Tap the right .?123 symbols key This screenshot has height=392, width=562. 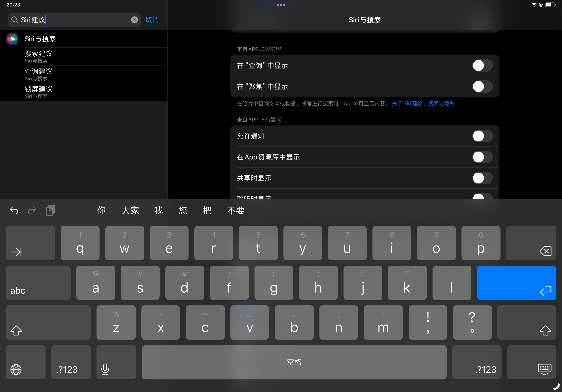click(x=477, y=362)
